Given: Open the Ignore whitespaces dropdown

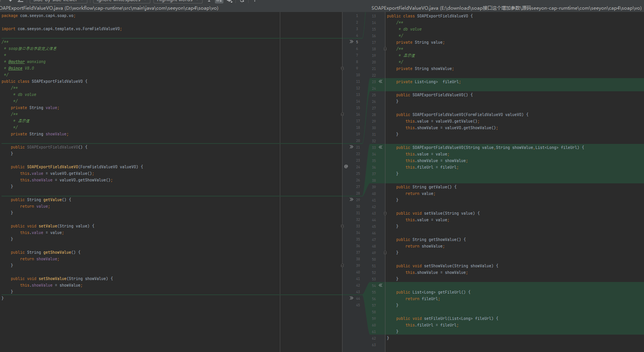Looking at the screenshot, I should point(121,1).
